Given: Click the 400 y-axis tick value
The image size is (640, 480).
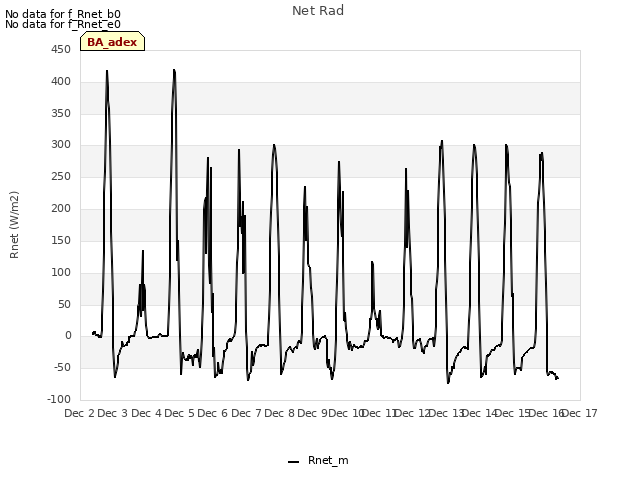Looking at the screenshot, I should (61, 82).
